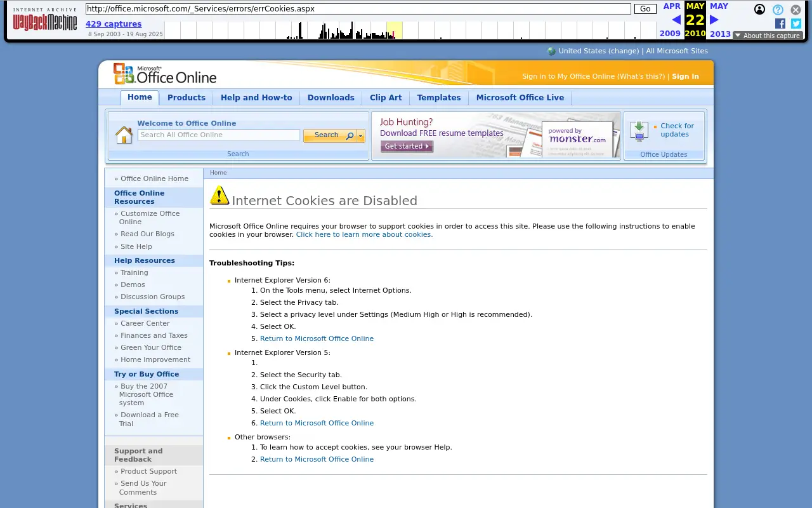
Task: Select the highlighted year on captures timeline
Action: point(394,30)
